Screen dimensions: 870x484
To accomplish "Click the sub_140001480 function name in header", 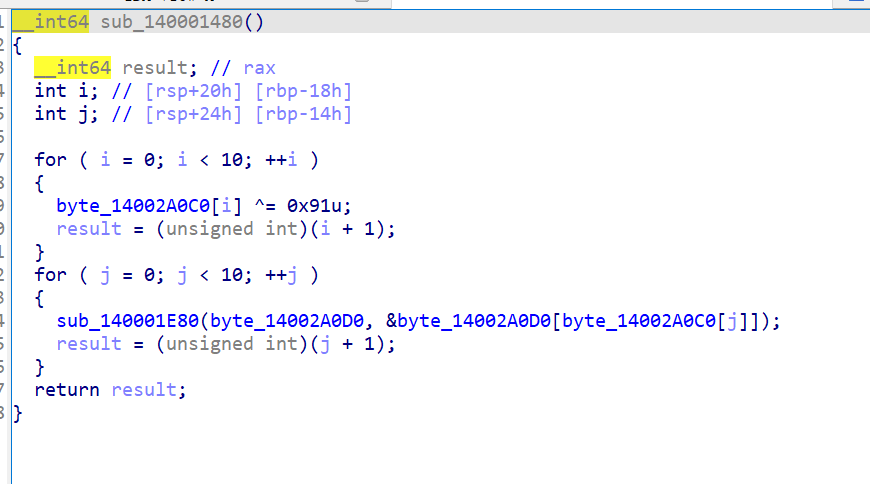I will 182,22.
